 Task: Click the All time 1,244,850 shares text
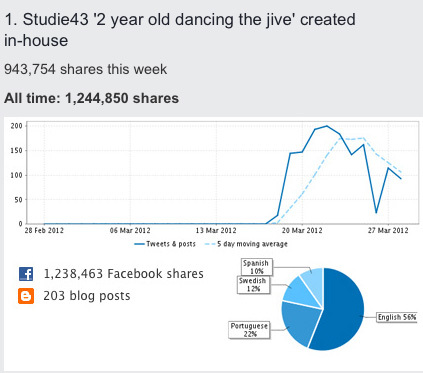click(x=91, y=98)
